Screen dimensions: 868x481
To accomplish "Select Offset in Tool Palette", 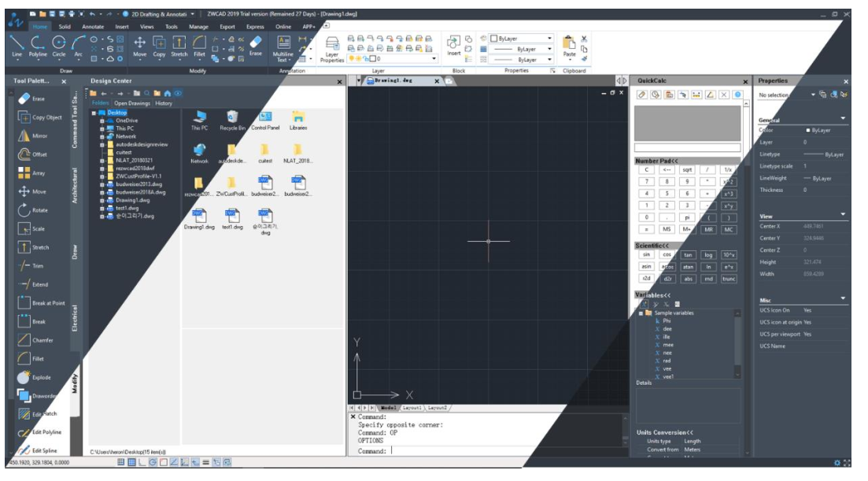I will 33,154.
